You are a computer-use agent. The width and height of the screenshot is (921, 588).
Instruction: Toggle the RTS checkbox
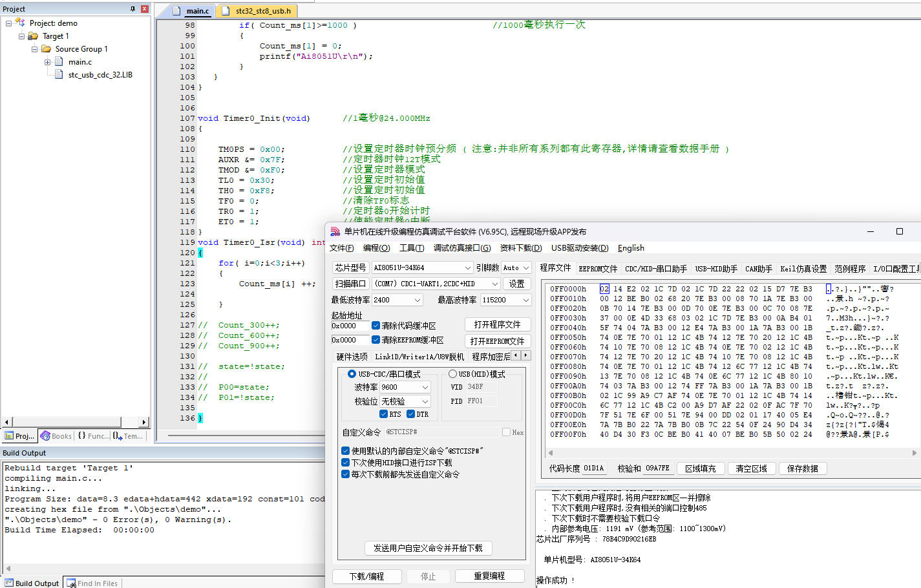coord(384,414)
